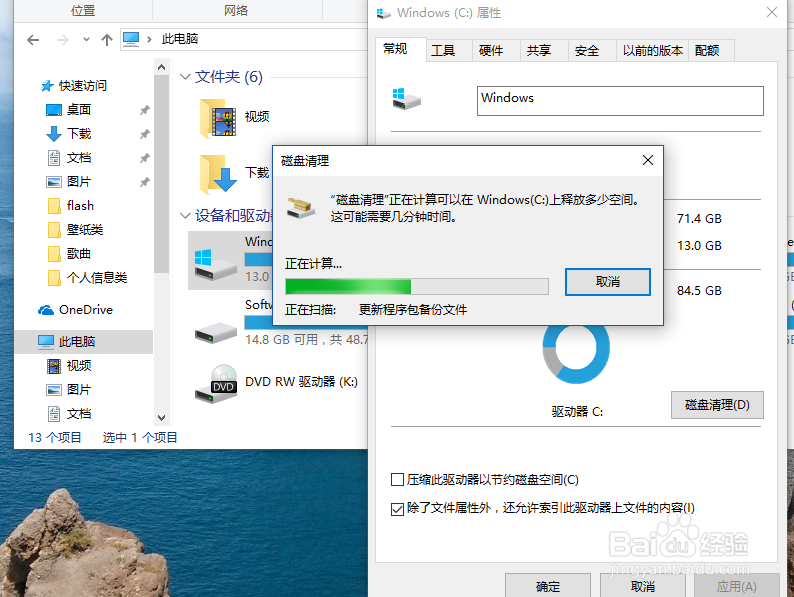Go forward with the Explorer forward arrow

pos(63,40)
